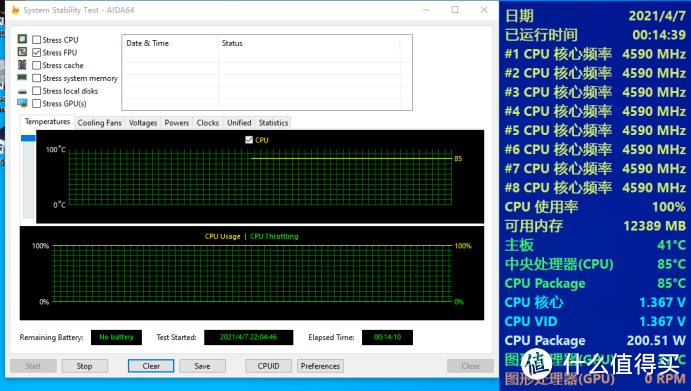Maximize the System Stability Test window
Screen dimensions: 691x391
pos(455,9)
